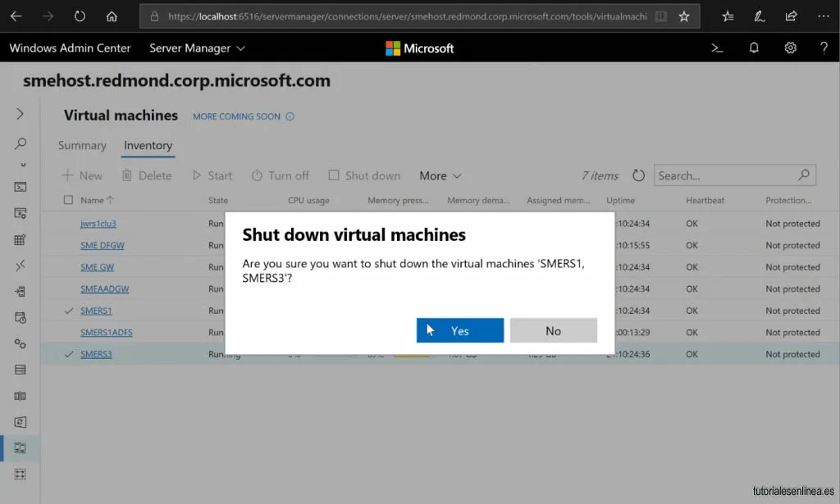Go forward in the browser
Screen dimensions: 840x504
tap(48, 16)
